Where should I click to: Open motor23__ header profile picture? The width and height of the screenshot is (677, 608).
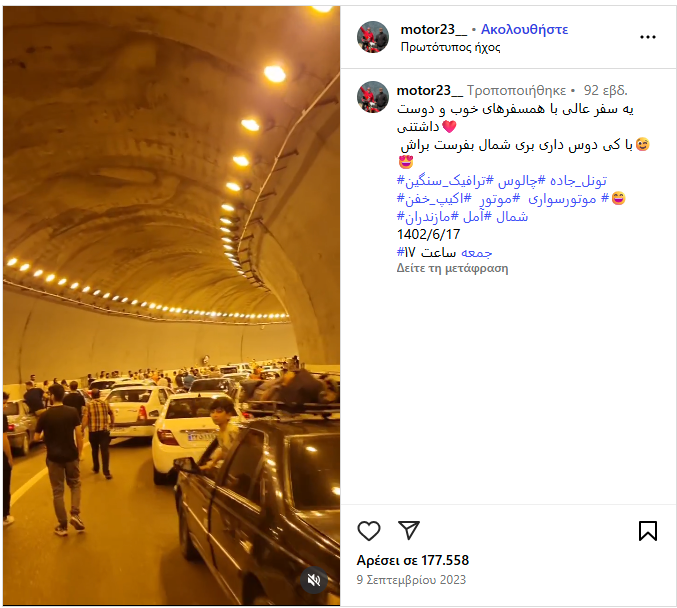click(x=373, y=37)
